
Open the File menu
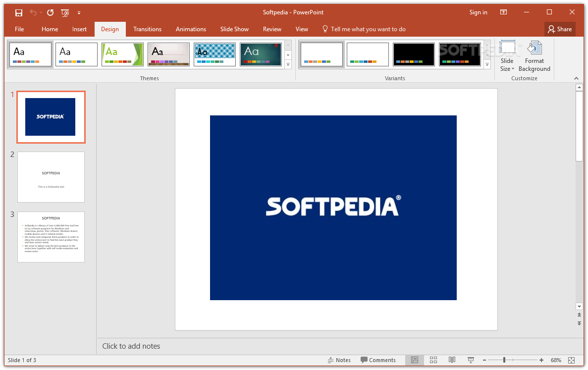click(19, 29)
